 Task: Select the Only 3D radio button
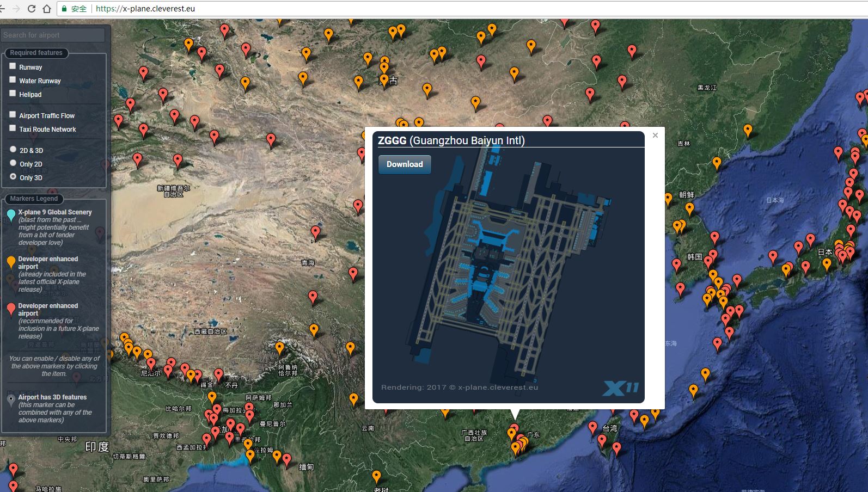13,176
